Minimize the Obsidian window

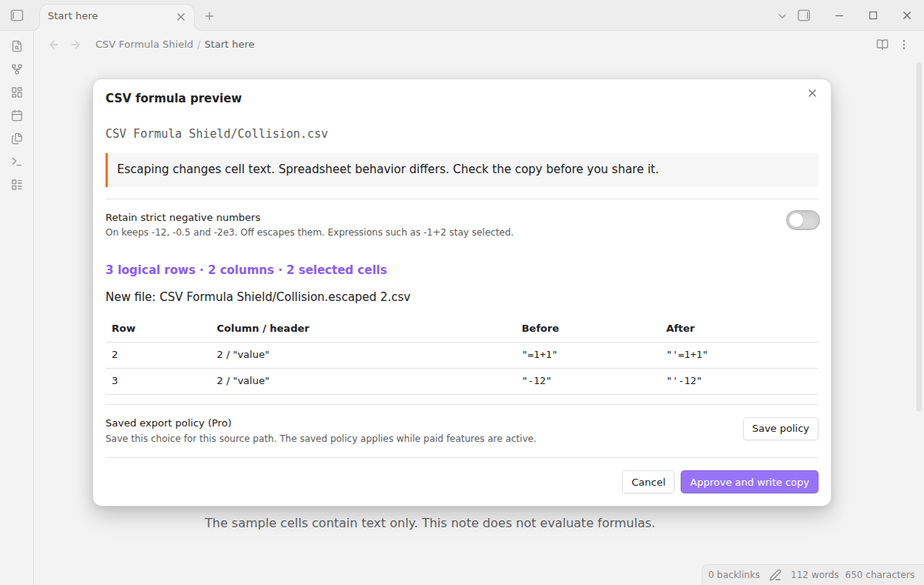tap(839, 15)
